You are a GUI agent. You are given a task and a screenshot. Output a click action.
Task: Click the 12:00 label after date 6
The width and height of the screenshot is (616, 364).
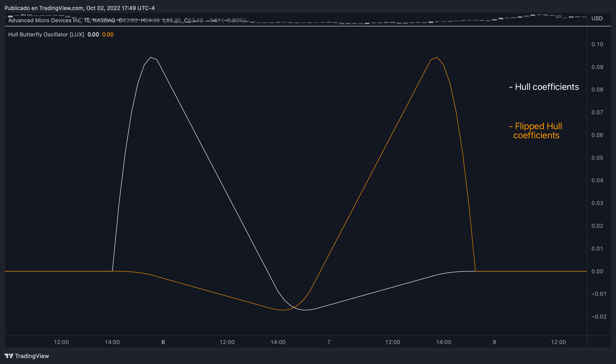pos(227,342)
